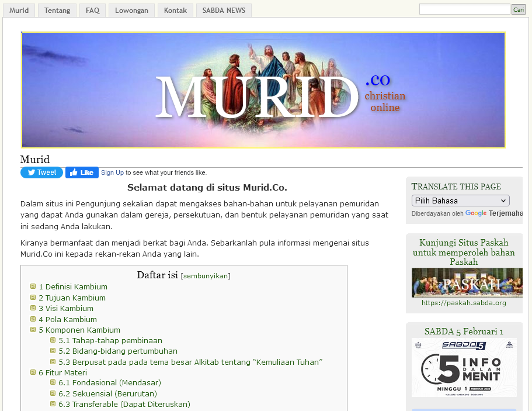
Task: Open the "4 Pola Kambium" contents link
Action: click(68, 319)
